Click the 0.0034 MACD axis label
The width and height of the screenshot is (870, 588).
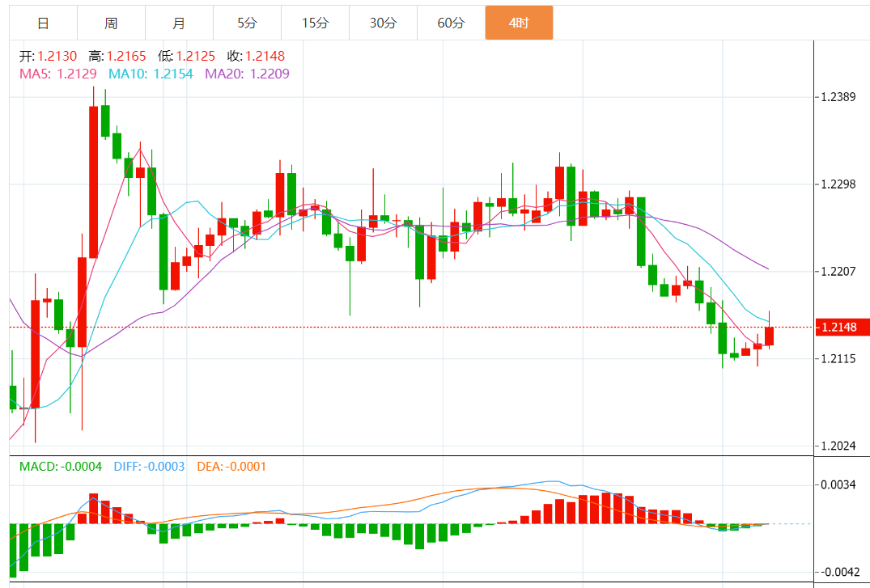click(x=838, y=484)
